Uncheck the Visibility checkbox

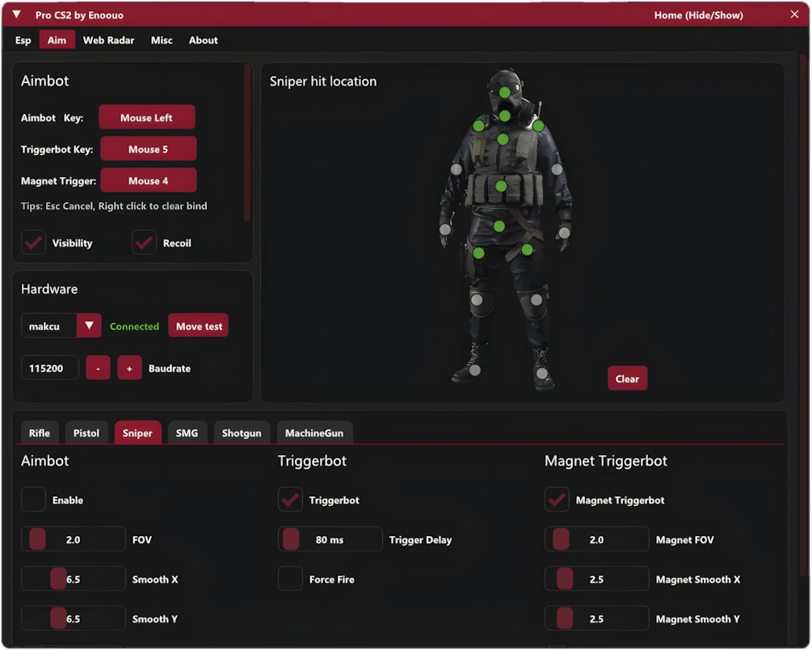click(x=34, y=243)
